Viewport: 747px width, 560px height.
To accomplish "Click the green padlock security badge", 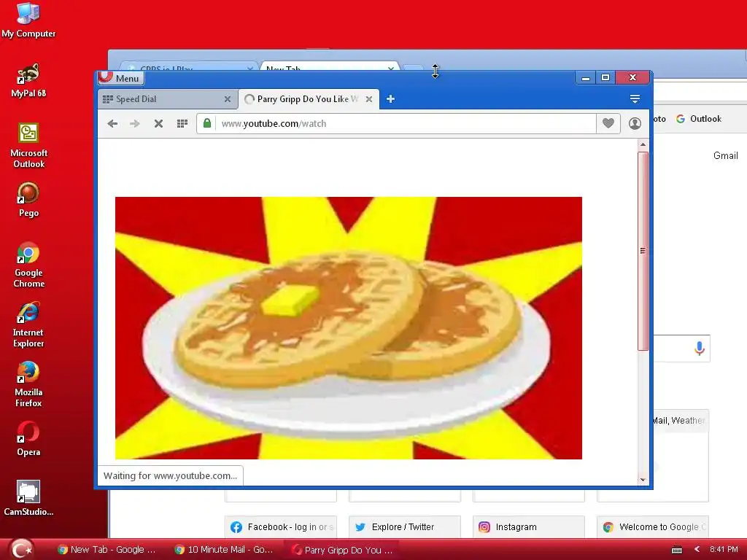I will [206, 124].
